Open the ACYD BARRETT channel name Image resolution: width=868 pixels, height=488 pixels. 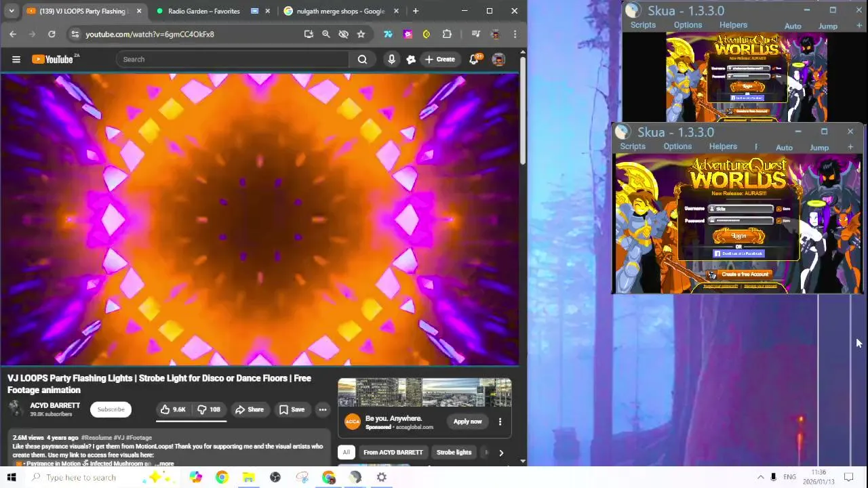[55, 405]
